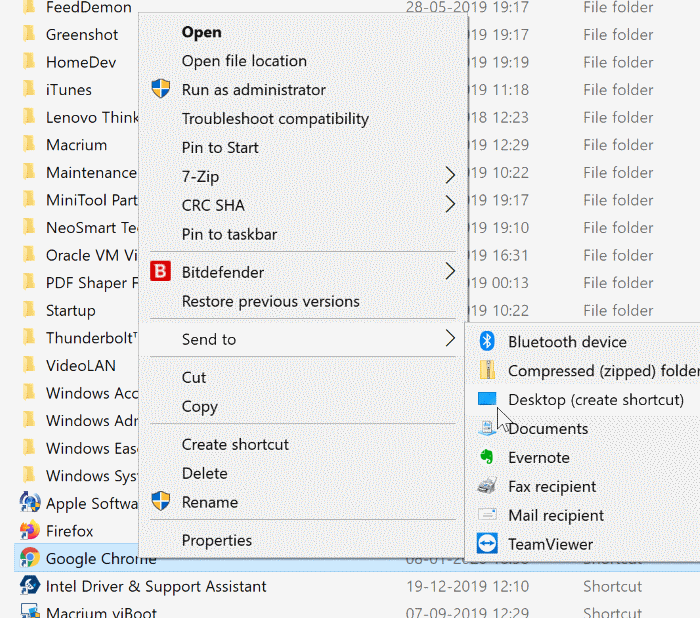Click the Fax recipient printer icon
The width and height of the screenshot is (700, 618).
click(x=487, y=487)
